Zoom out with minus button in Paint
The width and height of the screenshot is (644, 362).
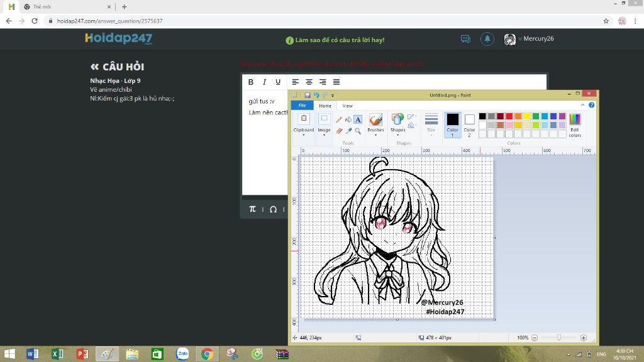pos(535,337)
